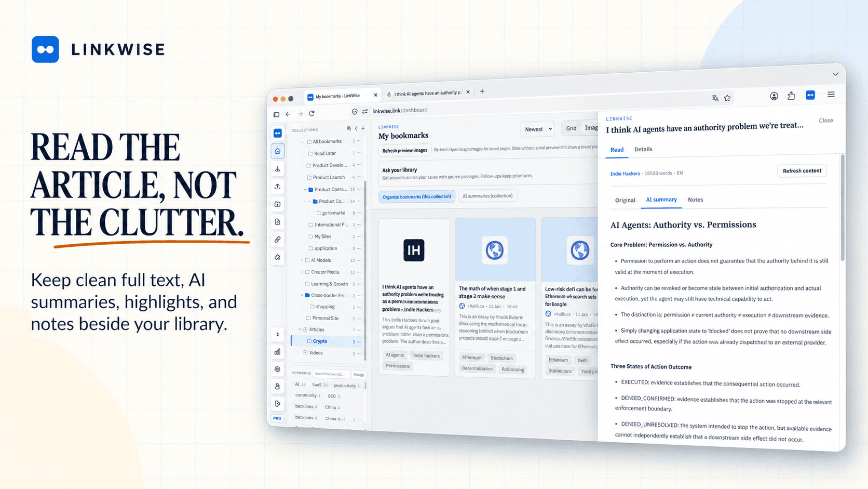Open the settings gear icon in left rail
This screenshot has width=868, height=489.
pos(278,369)
